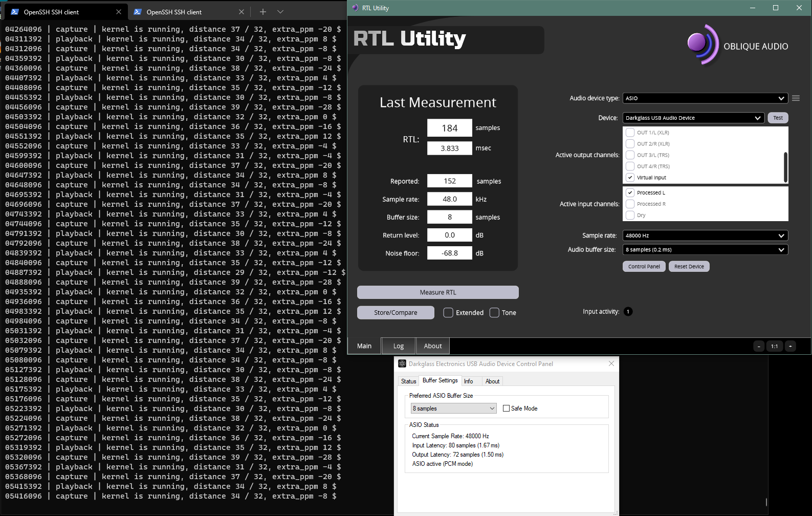Image resolution: width=812 pixels, height=516 pixels.
Task: Click the ASIO active (PCM mode) text
Action: click(x=443, y=464)
